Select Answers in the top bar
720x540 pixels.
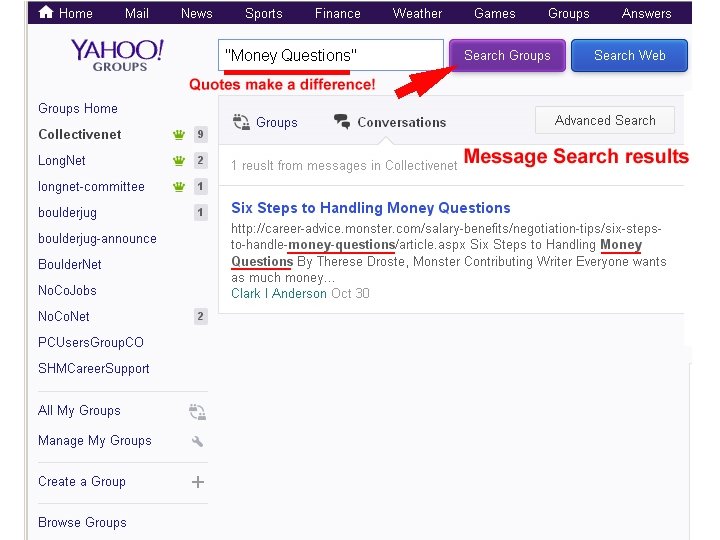(x=647, y=13)
